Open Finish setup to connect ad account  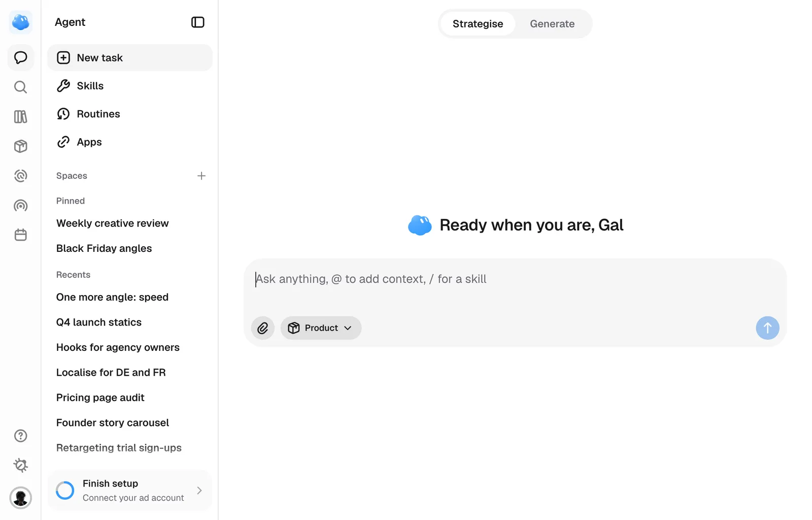tap(130, 491)
